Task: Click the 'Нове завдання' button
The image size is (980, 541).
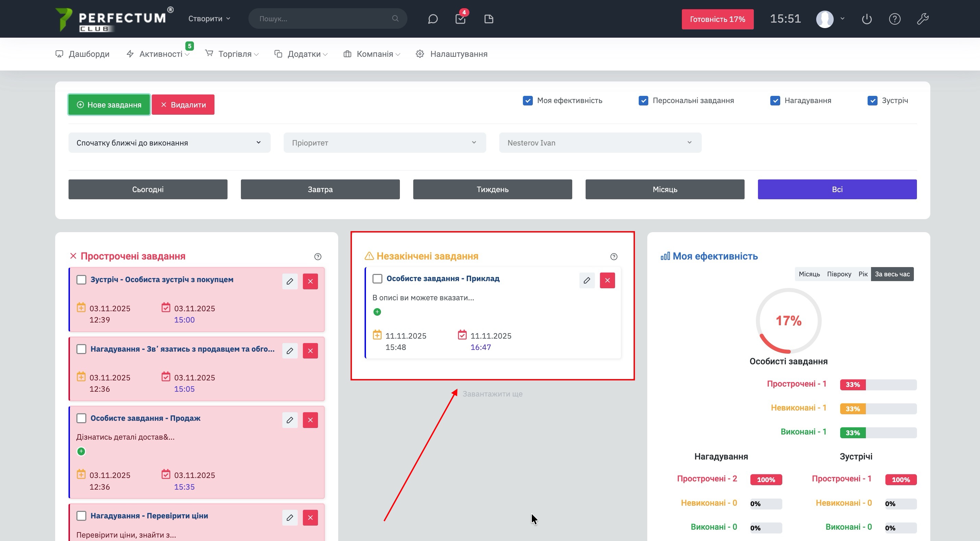Action: tap(109, 105)
